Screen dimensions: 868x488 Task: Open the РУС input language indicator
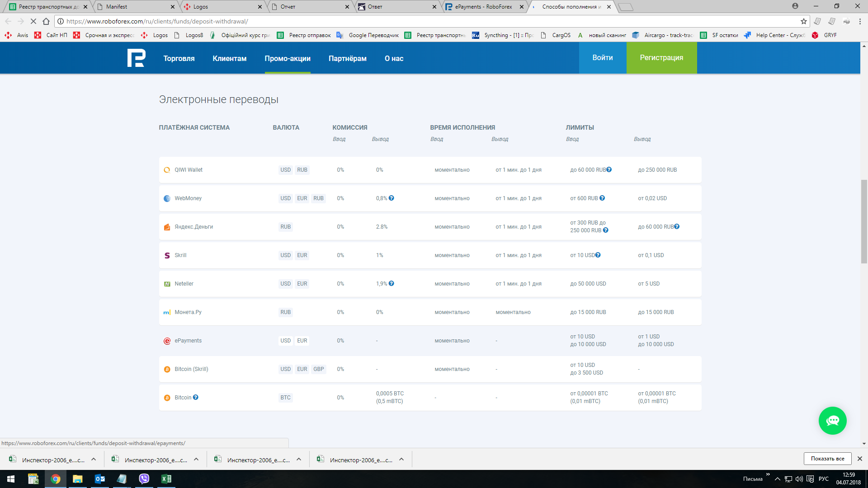(x=824, y=479)
